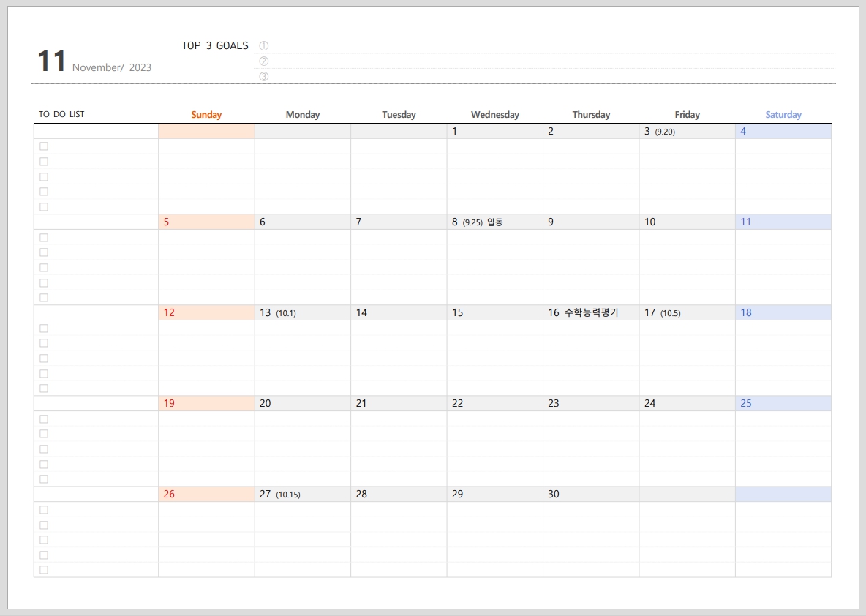Image resolution: width=866 pixels, height=616 pixels.
Task: Click the date 3 cell marked (9.20)
Action: pos(687,132)
